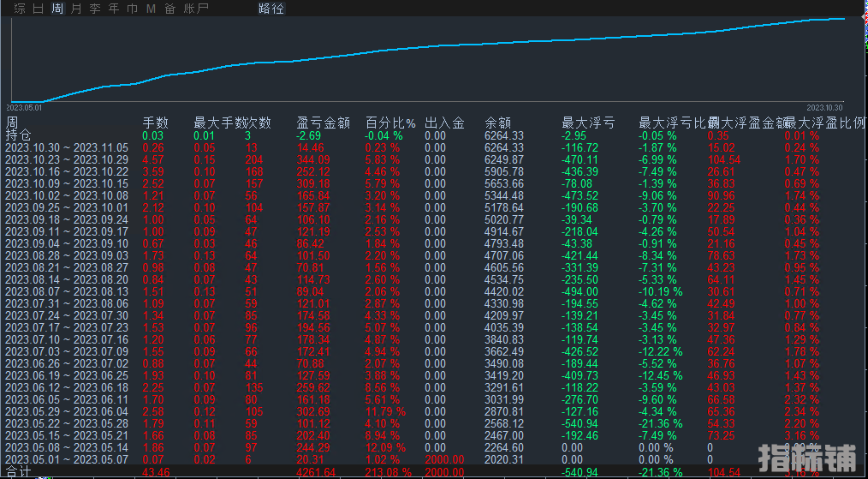Select row 2023.05.29 ~ 2023.06.04
Viewport: 868px width, 479px height.
[67, 411]
